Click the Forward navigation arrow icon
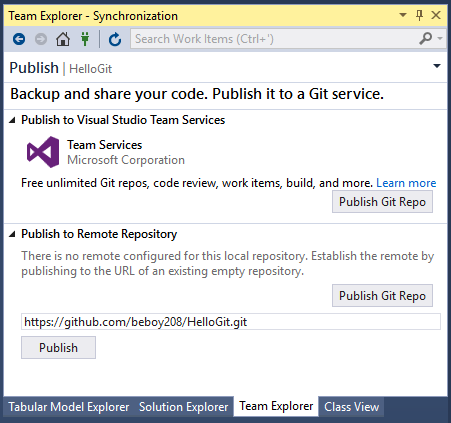 41,39
